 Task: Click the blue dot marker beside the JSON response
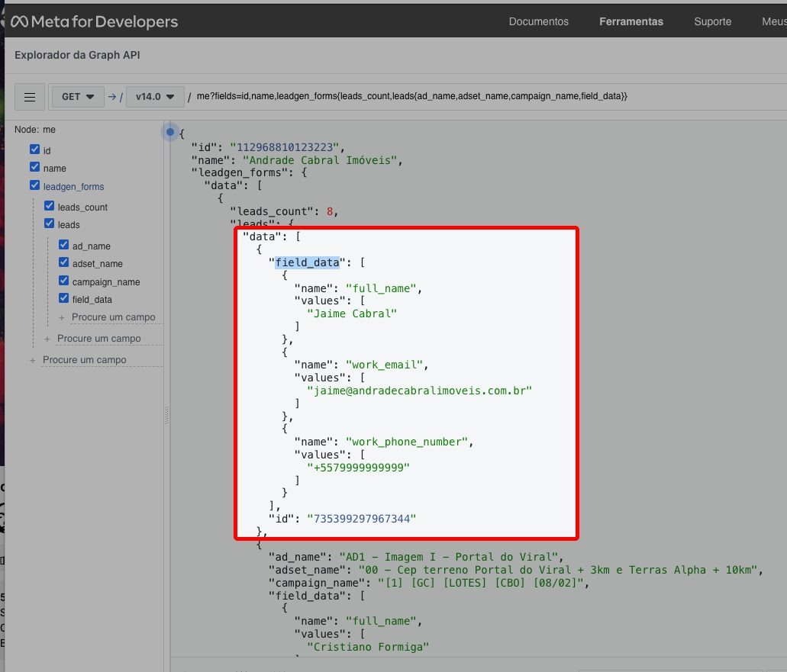(170, 132)
